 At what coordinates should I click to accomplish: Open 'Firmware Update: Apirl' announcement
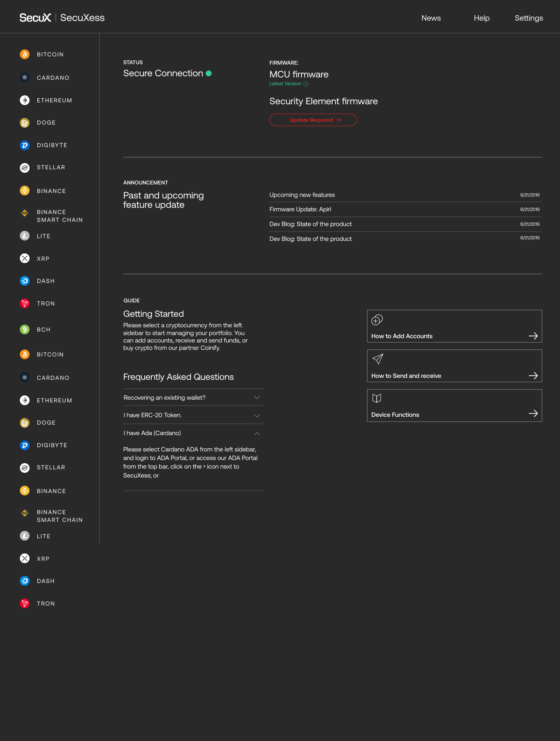[x=300, y=209]
